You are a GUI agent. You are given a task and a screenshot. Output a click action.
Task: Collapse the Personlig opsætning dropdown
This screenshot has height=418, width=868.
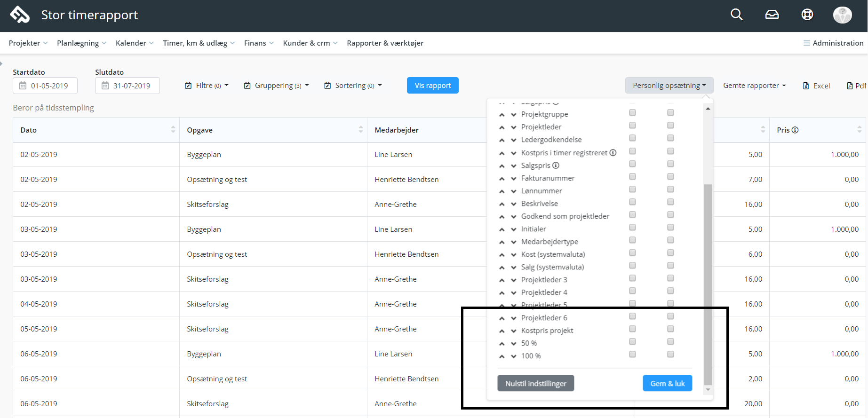[669, 86]
